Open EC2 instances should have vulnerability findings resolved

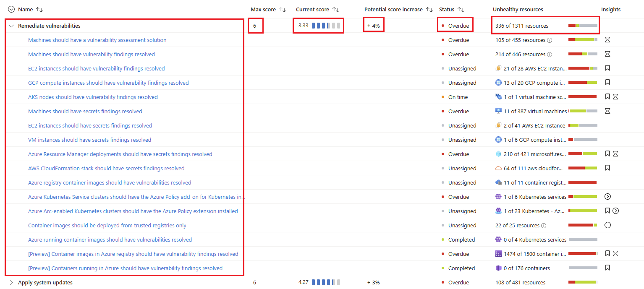click(x=97, y=68)
